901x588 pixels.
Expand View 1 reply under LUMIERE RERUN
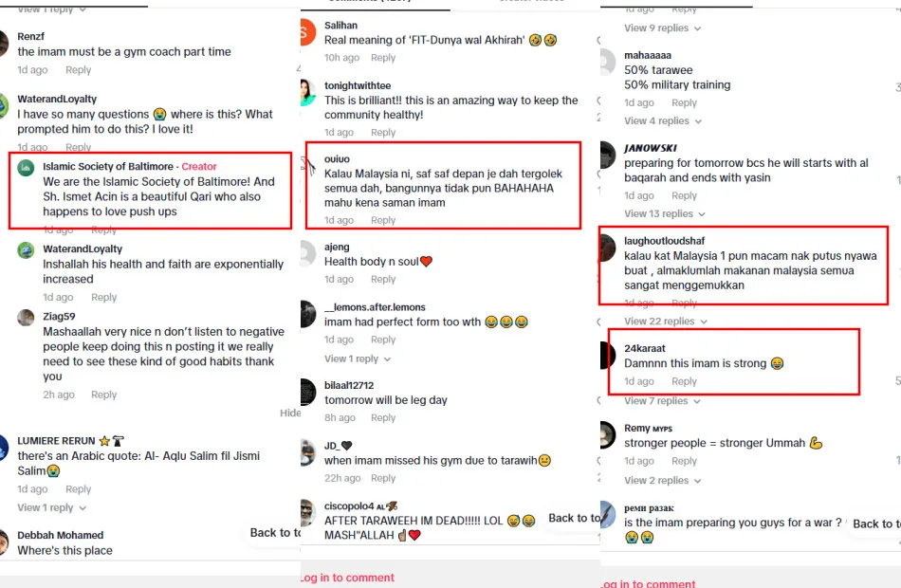click(x=52, y=508)
